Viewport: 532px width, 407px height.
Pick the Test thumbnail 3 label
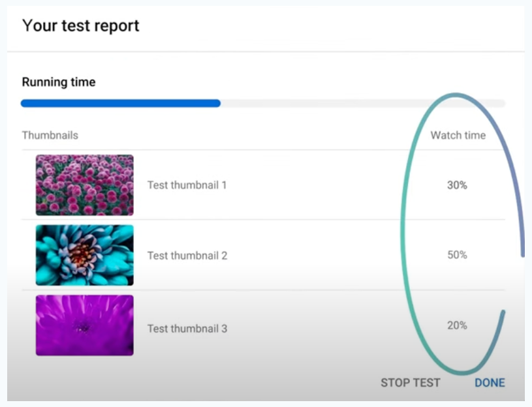pyautogui.click(x=187, y=329)
